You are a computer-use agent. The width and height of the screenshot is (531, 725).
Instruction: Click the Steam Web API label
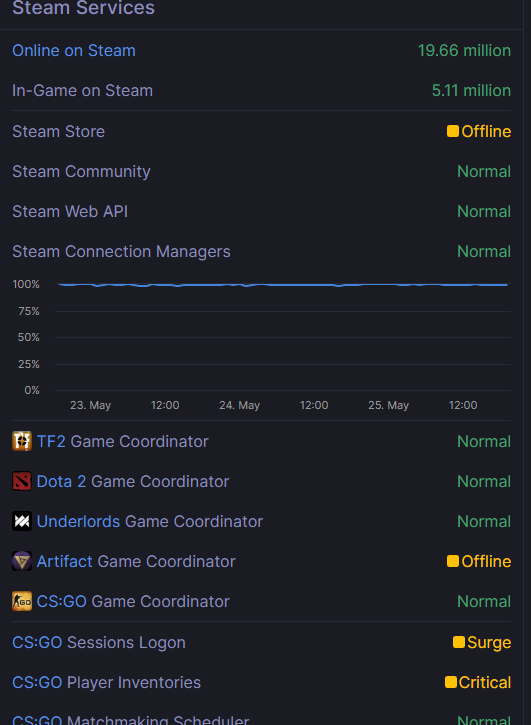click(x=70, y=212)
